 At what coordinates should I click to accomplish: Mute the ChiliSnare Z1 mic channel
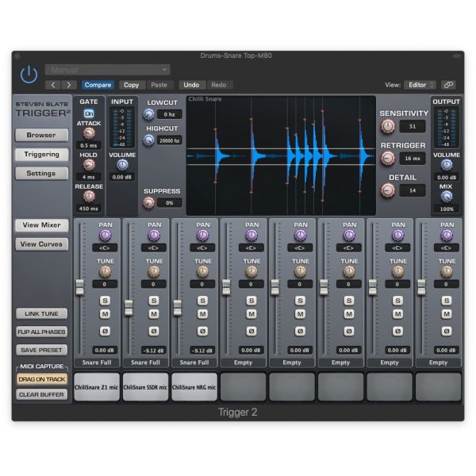105,314
